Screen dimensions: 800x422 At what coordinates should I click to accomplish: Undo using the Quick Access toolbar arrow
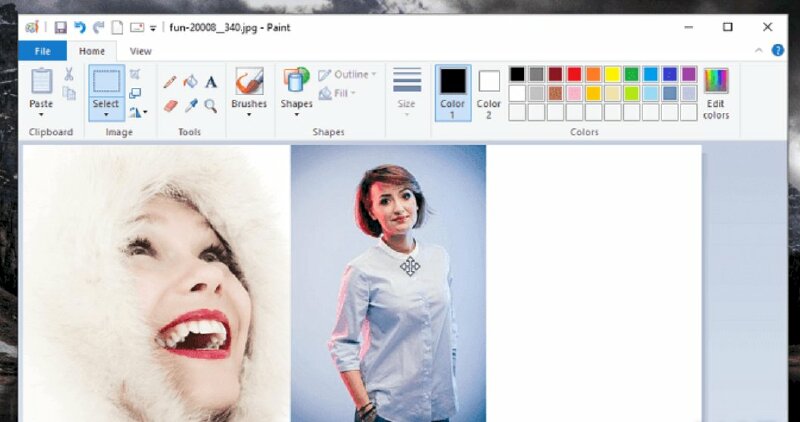pos(79,27)
